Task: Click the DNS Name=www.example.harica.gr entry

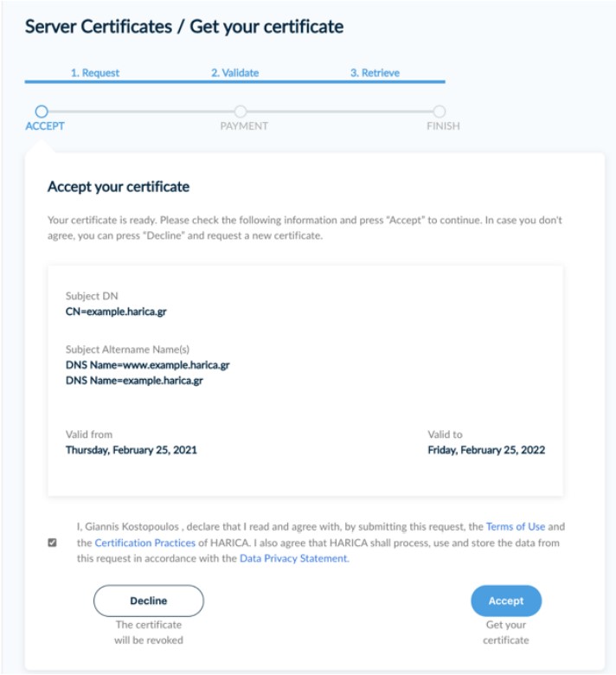Action: pyautogui.click(x=147, y=365)
